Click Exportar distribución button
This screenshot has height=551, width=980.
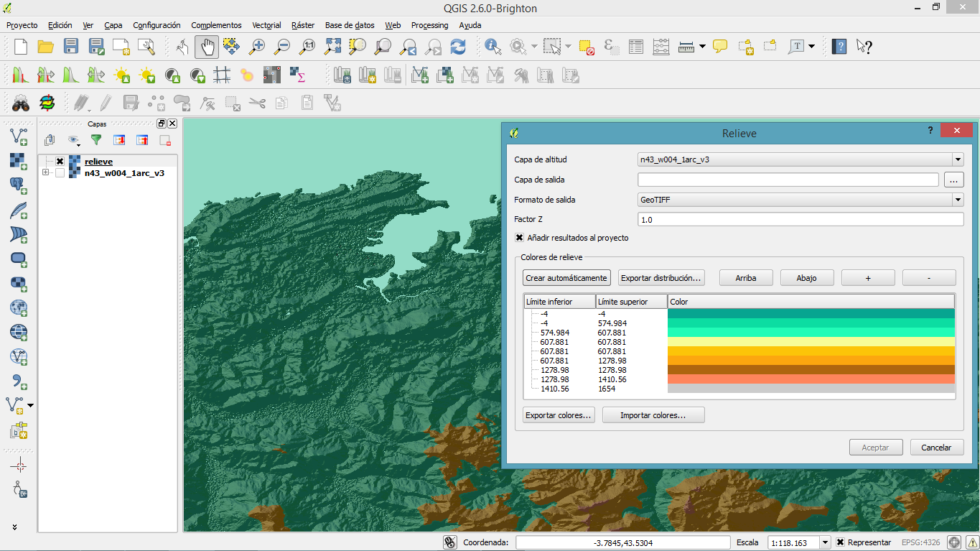(x=661, y=278)
